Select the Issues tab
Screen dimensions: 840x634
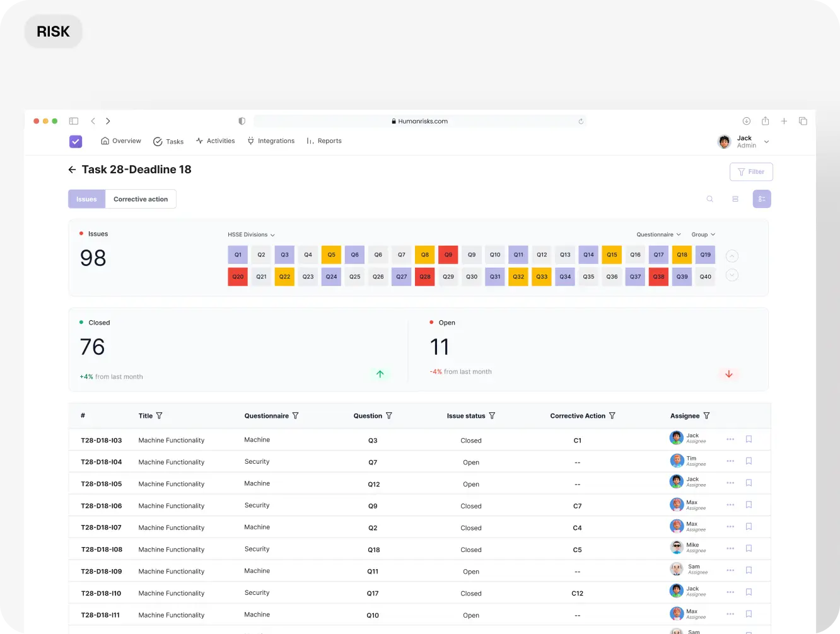(x=86, y=199)
